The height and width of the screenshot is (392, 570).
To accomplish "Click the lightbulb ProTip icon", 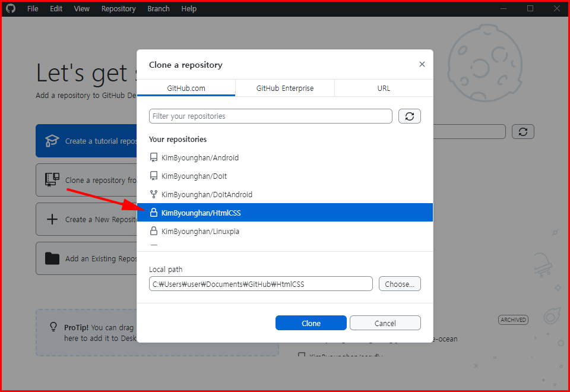I will (53, 327).
